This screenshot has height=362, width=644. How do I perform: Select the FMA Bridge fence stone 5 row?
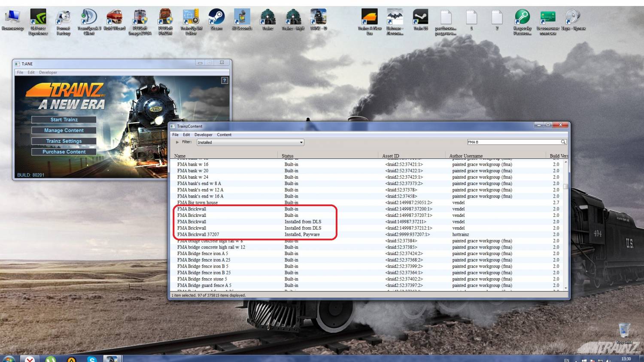click(x=367, y=279)
